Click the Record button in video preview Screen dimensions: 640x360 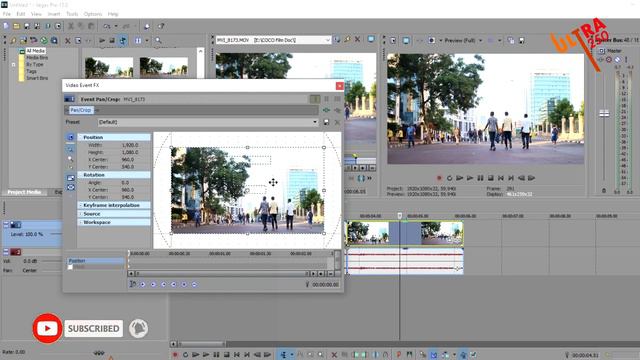point(439,178)
